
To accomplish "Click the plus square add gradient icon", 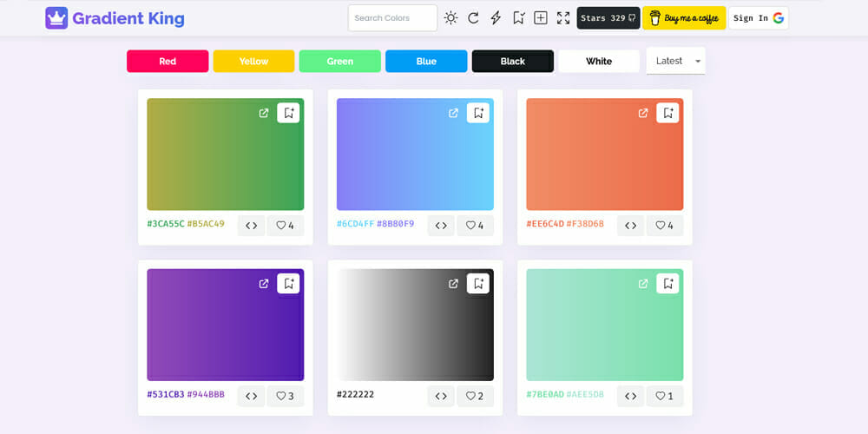I will [541, 18].
